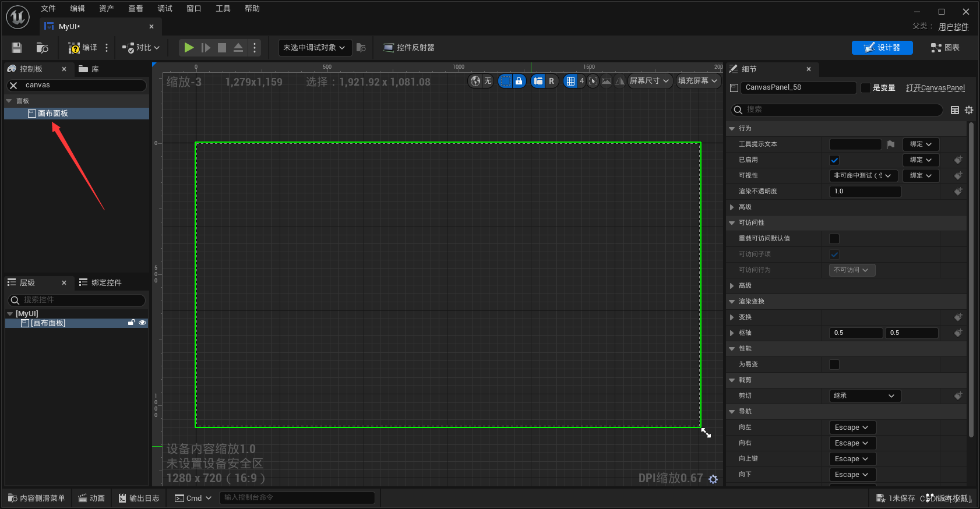The height and width of the screenshot is (509, 980).
Task: Open the 可视性 visibility dropdown
Action: tap(863, 176)
